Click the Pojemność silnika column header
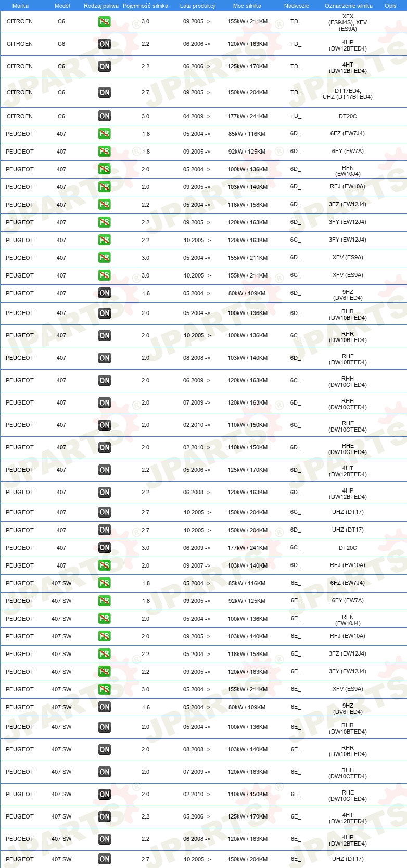 click(x=145, y=6)
